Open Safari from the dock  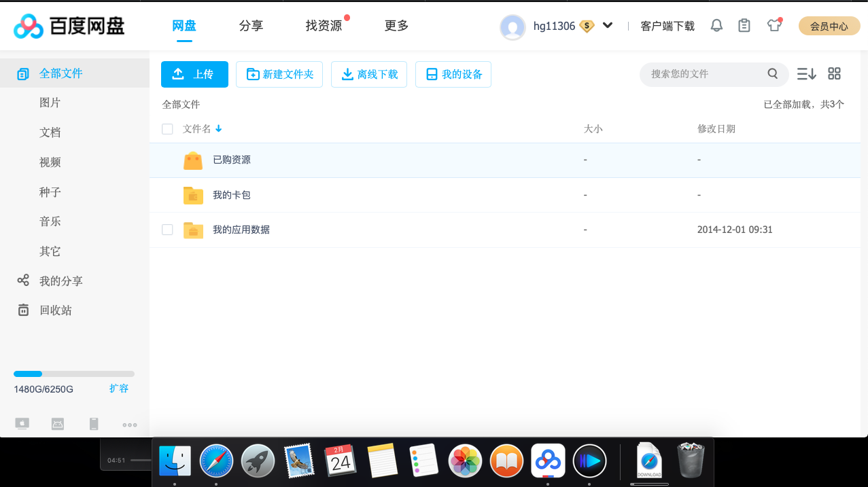click(216, 462)
